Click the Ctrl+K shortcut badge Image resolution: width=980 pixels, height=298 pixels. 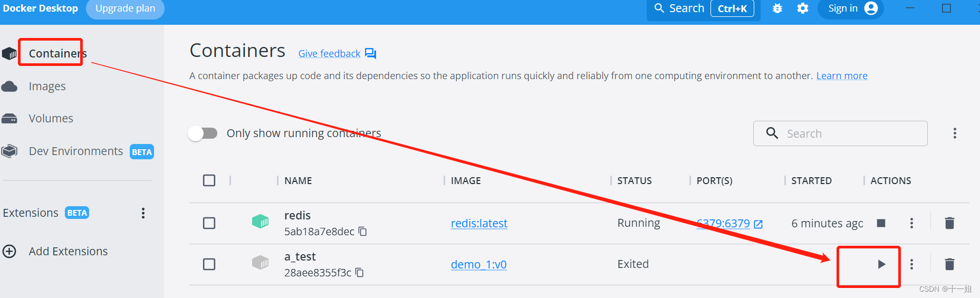[732, 8]
